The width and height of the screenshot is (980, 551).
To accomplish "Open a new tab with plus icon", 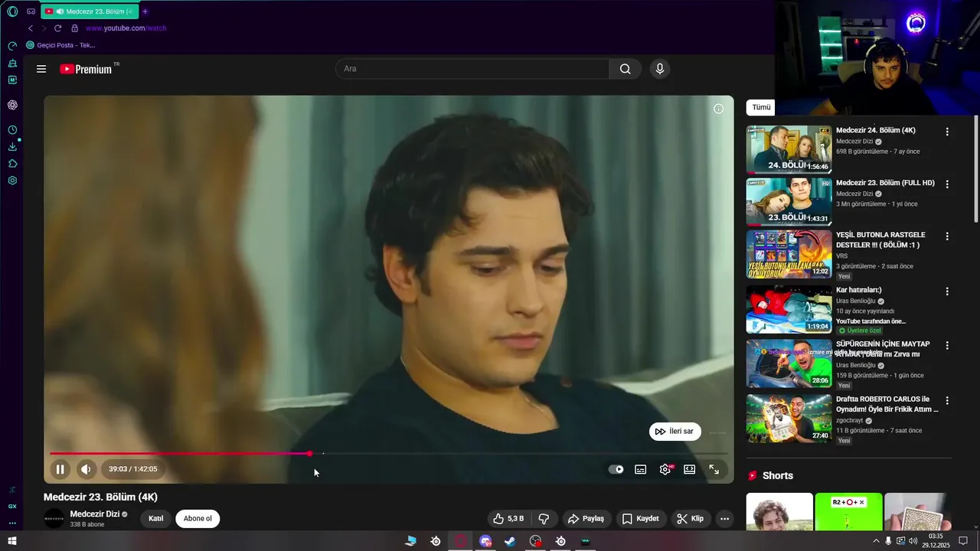I will click(145, 11).
